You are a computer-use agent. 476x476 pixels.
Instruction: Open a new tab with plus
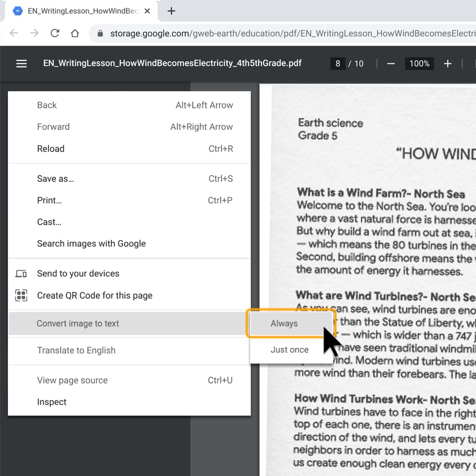point(171,11)
